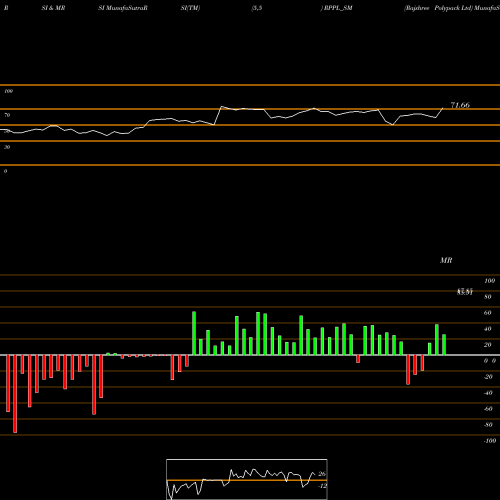Click the -80 label on MR axis
Viewport: 500px width, 500px height.
coord(488,425)
